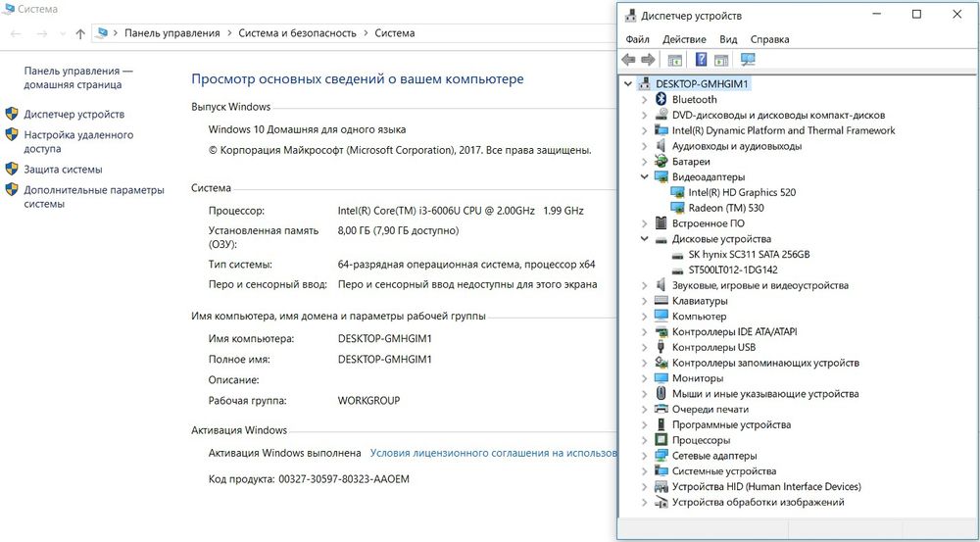The height and width of the screenshot is (542, 980).
Task: Click shield icon beside Защита системы
Action: [12, 169]
